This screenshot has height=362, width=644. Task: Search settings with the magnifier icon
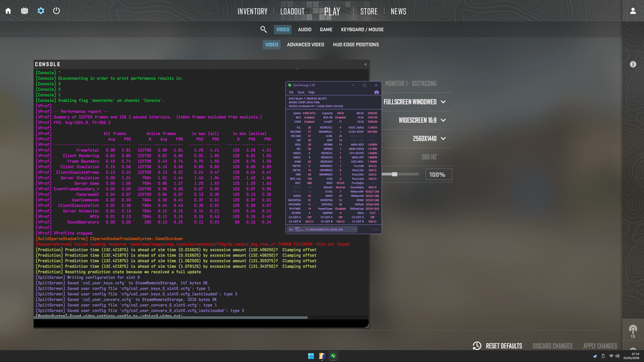(264, 30)
